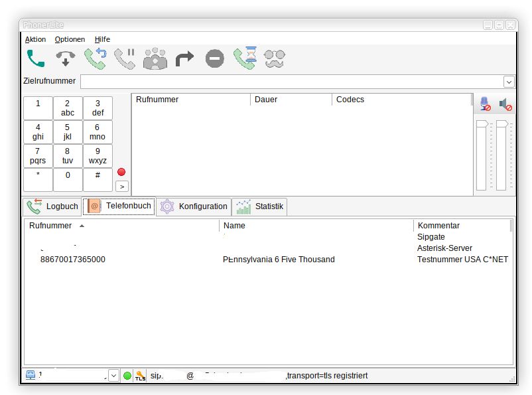Click the status bar network computer icon

tap(31, 375)
